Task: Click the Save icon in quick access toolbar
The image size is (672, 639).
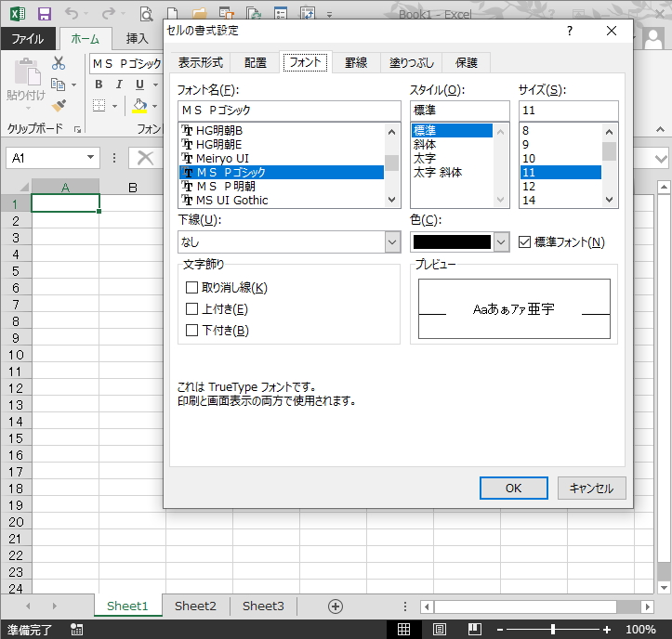Action: 44,14
